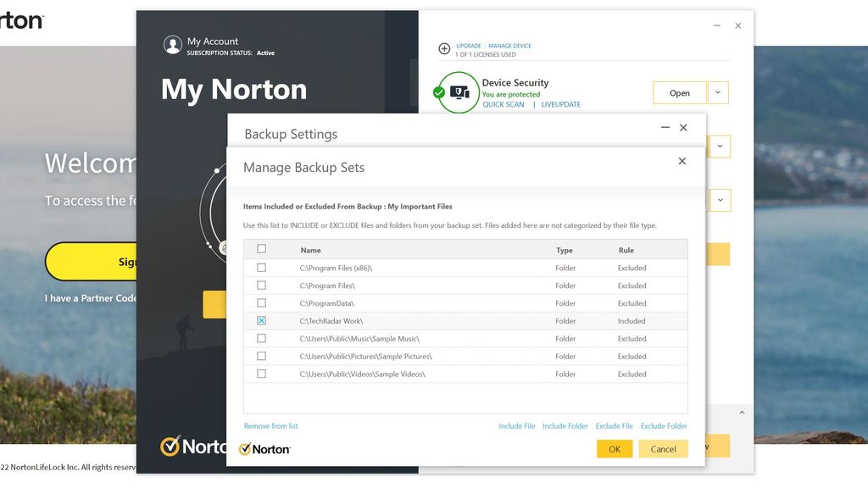The height and width of the screenshot is (488, 868).
Task: Click Include Folder to add a folder
Action: click(565, 425)
